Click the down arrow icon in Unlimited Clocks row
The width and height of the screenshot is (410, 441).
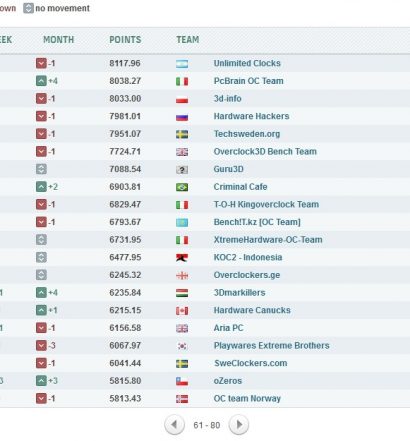coord(41,63)
